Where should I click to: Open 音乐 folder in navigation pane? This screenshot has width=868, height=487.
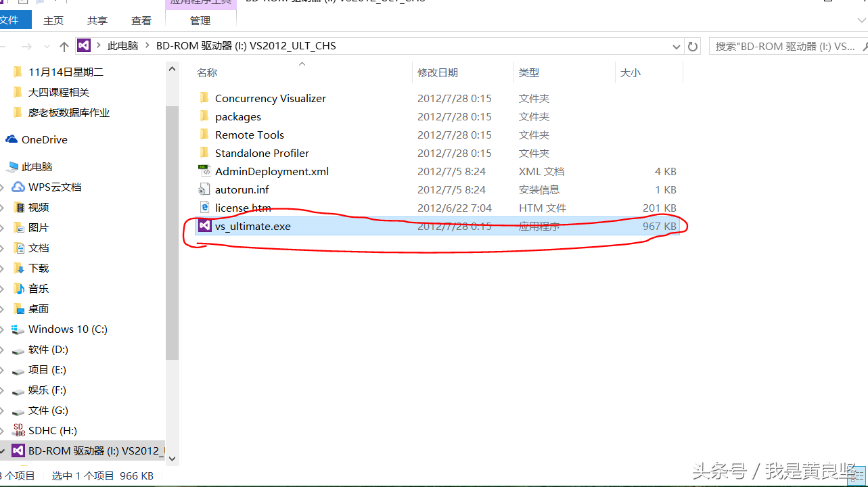point(39,288)
